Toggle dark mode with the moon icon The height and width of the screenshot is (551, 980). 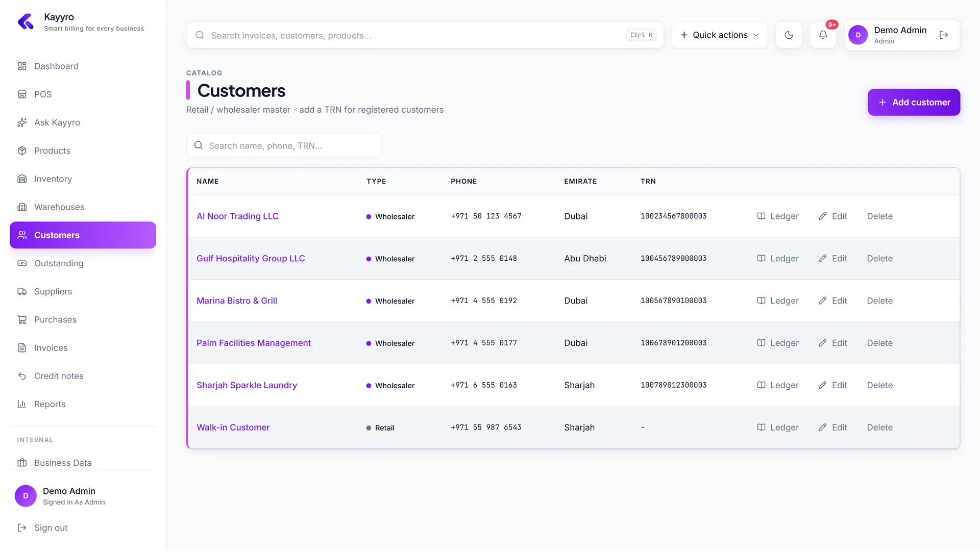789,35
